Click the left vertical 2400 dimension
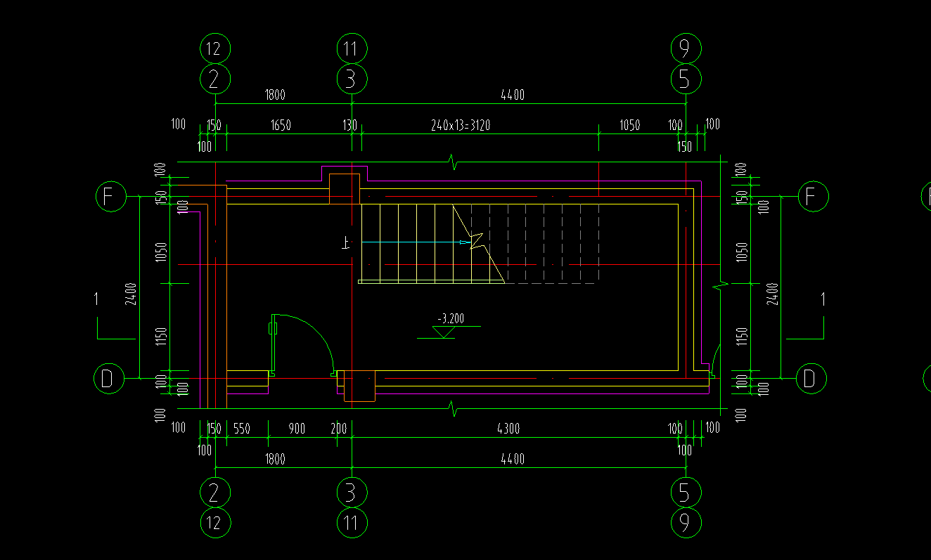 click(131, 293)
